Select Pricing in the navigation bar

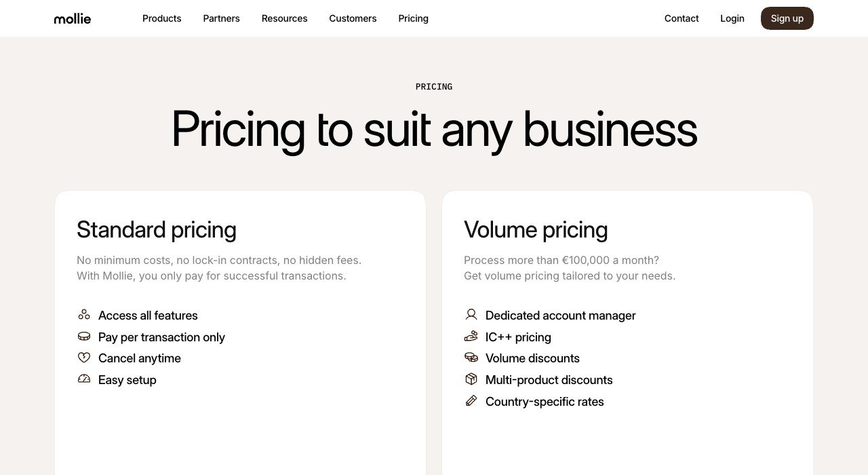pos(414,18)
